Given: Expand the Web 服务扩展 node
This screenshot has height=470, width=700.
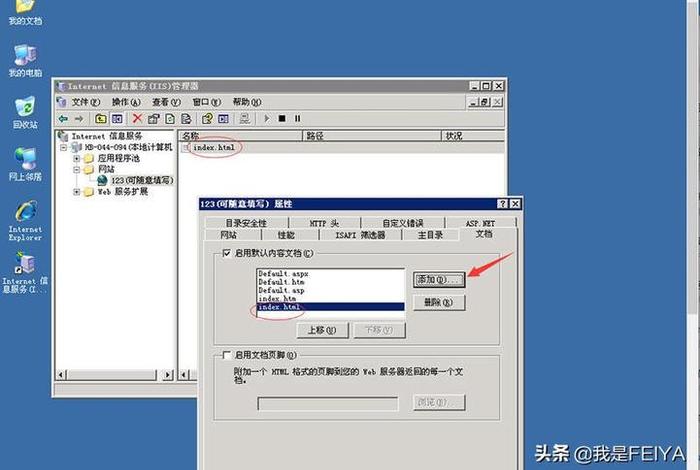Looking at the screenshot, I should pos(77,191).
